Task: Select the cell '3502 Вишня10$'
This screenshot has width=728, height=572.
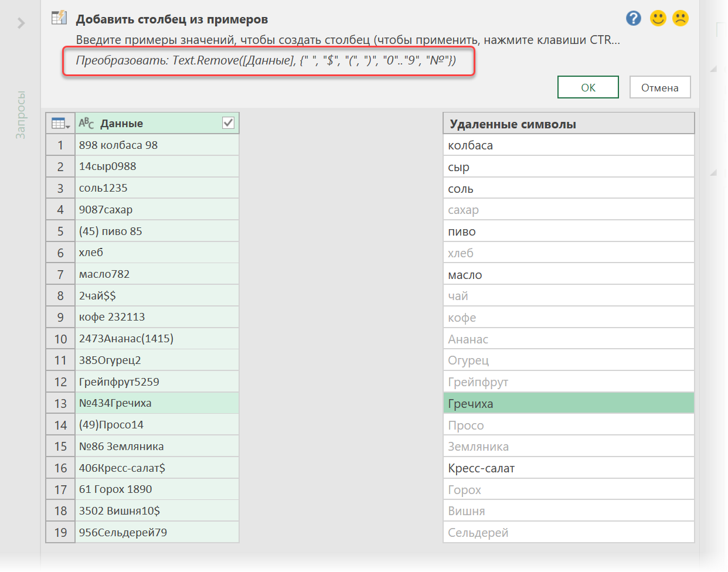Action: click(x=157, y=510)
